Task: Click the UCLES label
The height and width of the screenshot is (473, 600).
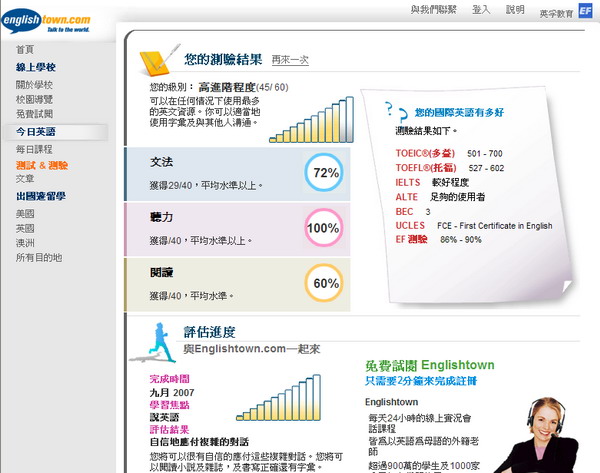Action: click(410, 225)
